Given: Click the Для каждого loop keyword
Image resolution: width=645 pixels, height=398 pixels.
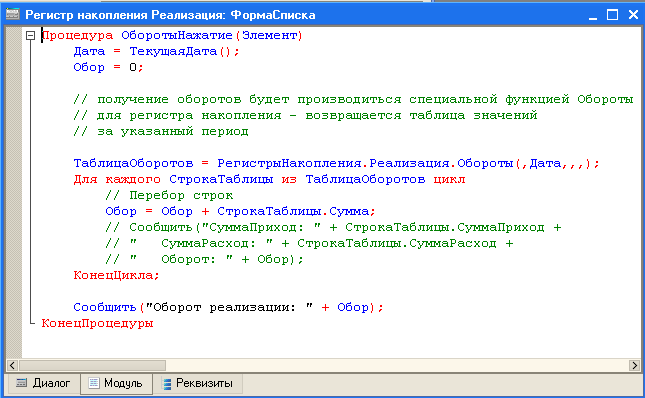Looking at the screenshot, I should (117, 180).
